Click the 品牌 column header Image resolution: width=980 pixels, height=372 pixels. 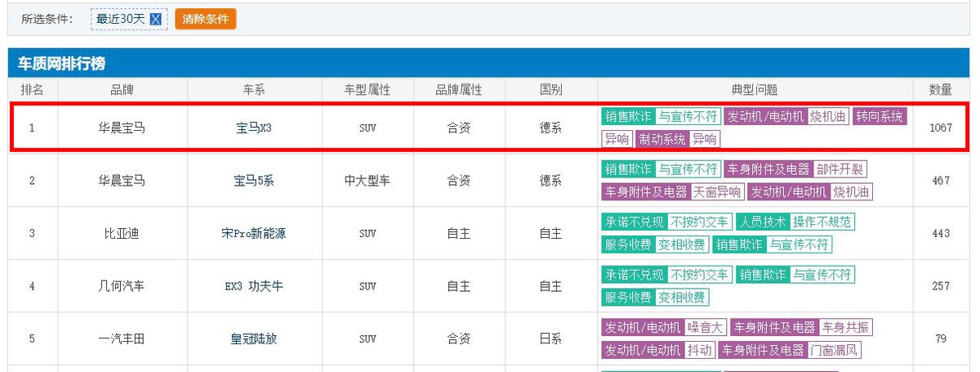[122, 90]
